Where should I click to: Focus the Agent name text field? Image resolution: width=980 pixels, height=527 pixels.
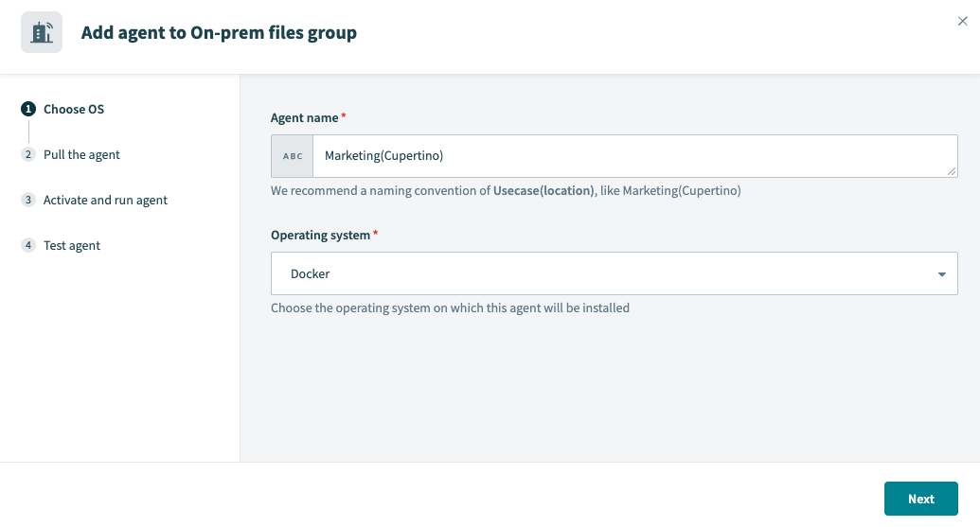pyautogui.click(x=625, y=156)
